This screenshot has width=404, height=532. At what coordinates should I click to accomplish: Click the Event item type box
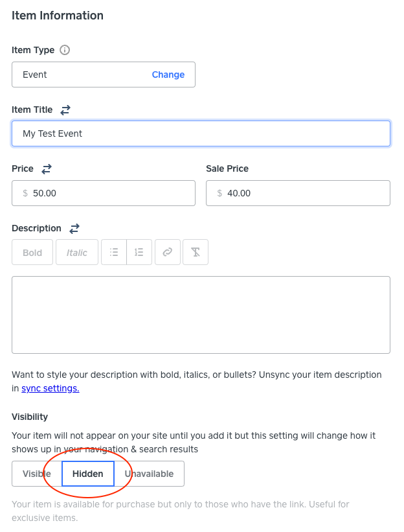[x=104, y=75]
